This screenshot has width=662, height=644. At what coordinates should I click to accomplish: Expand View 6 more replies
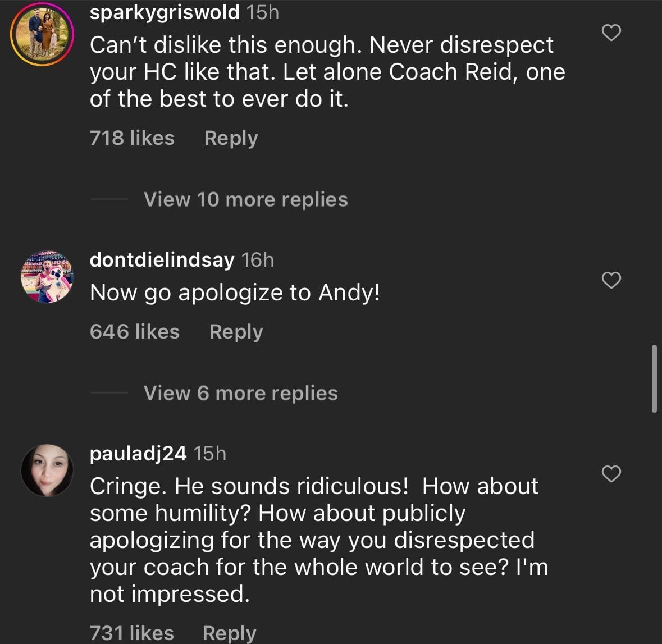tap(240, 393)
